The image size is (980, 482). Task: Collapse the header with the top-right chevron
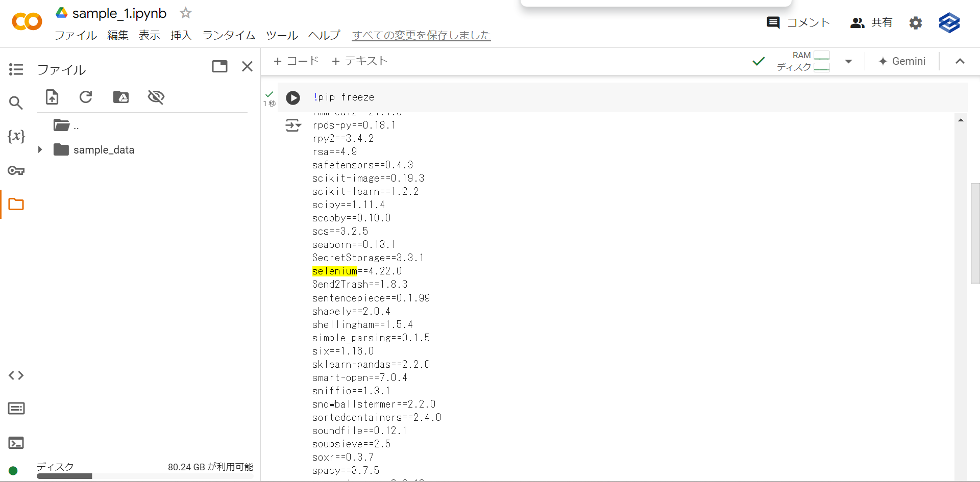coord(960,61)
